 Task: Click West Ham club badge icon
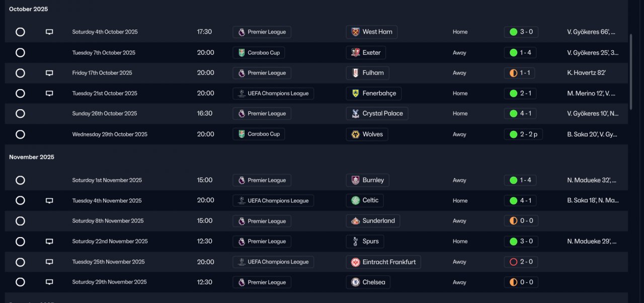tap(355, 32)
